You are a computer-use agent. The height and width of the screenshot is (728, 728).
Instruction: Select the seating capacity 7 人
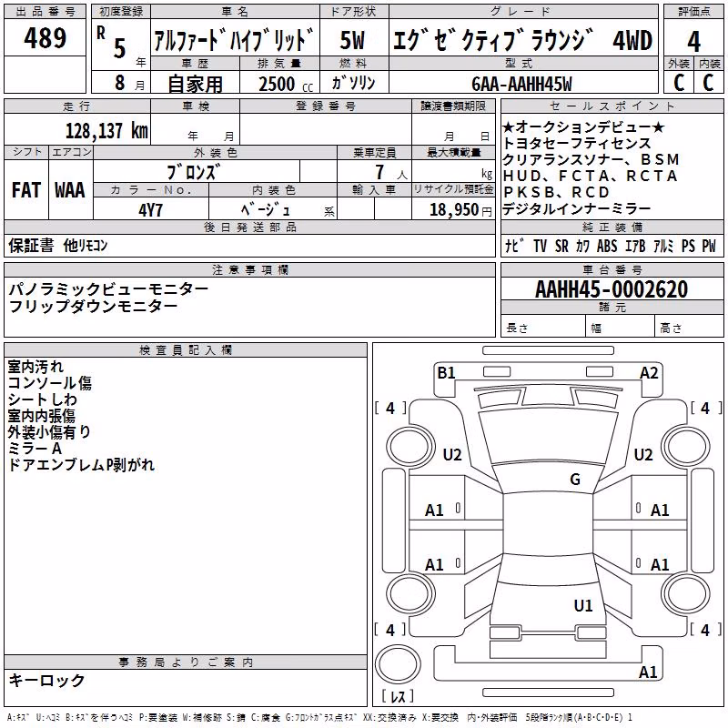tap(391, 172)
